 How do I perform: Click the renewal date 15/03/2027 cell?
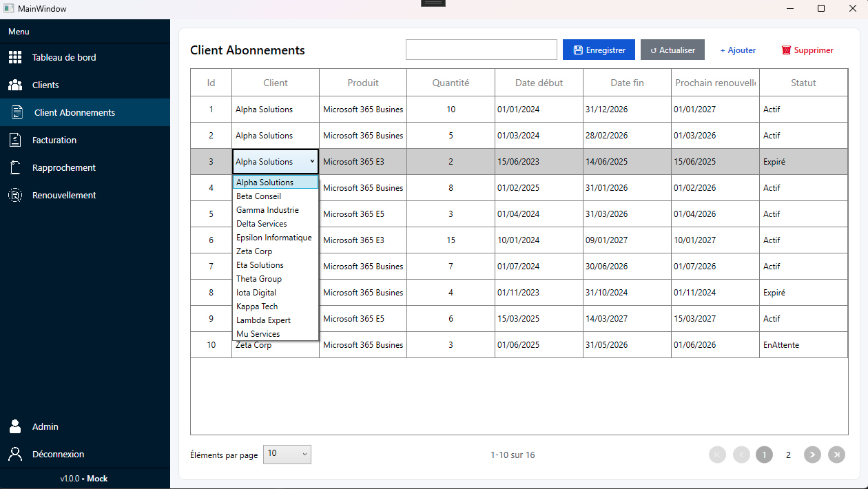pyautogui.click(x=716, y=319)
